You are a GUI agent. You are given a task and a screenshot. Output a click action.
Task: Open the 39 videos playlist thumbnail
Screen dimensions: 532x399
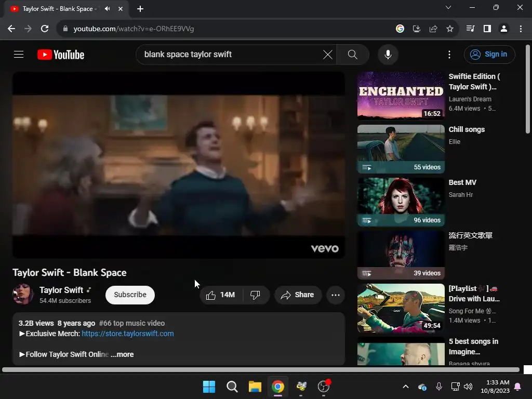coord(401,255)
